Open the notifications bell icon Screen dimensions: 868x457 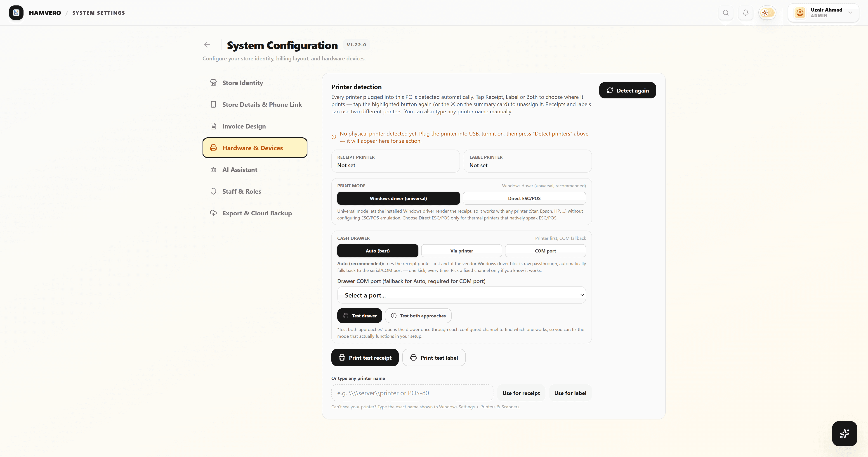pyautogui.click(x=746, y=13)
